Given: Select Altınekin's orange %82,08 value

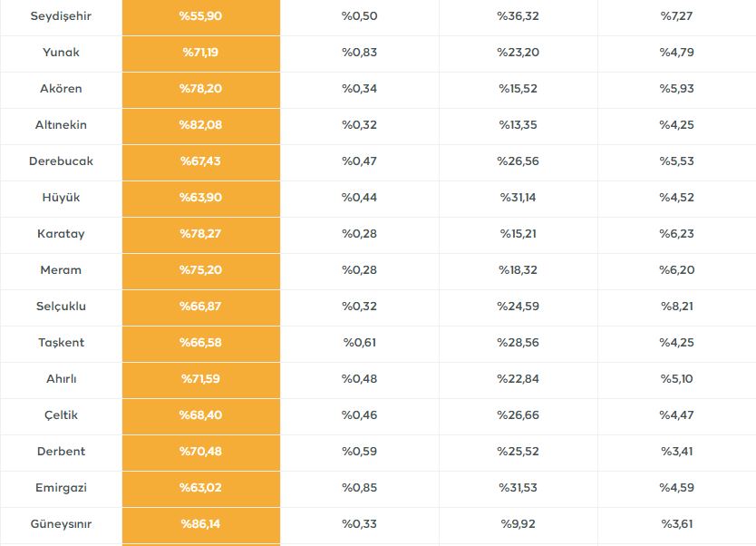Looking at the screenshot, I should click(x=200, y=125).
